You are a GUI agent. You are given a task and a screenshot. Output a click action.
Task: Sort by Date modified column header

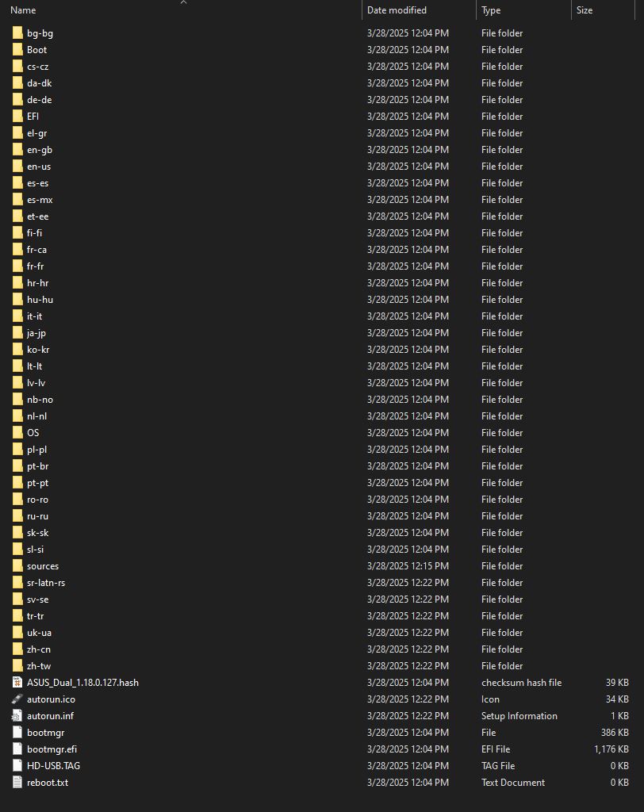pos(397,10)
